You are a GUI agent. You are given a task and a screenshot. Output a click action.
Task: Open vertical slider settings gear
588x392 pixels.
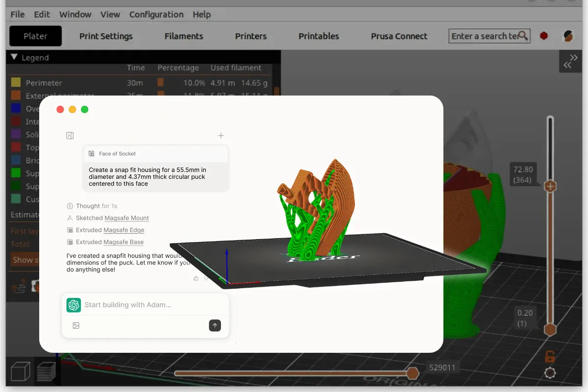point(550,373)
